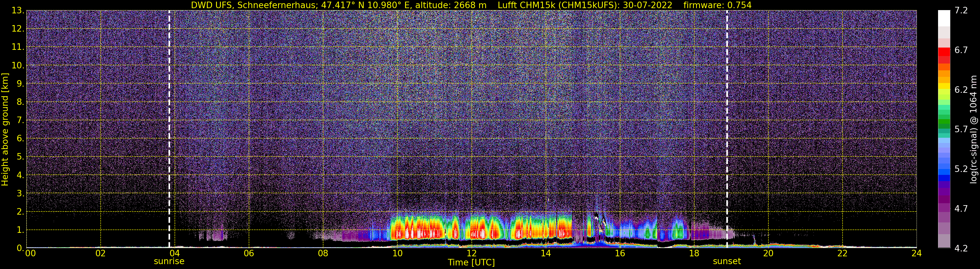The width and height of the screenshot is (980, 269).
Task: Click the colorbar value '6.2'
Action: pyautogui.click(x=961, y=90)
